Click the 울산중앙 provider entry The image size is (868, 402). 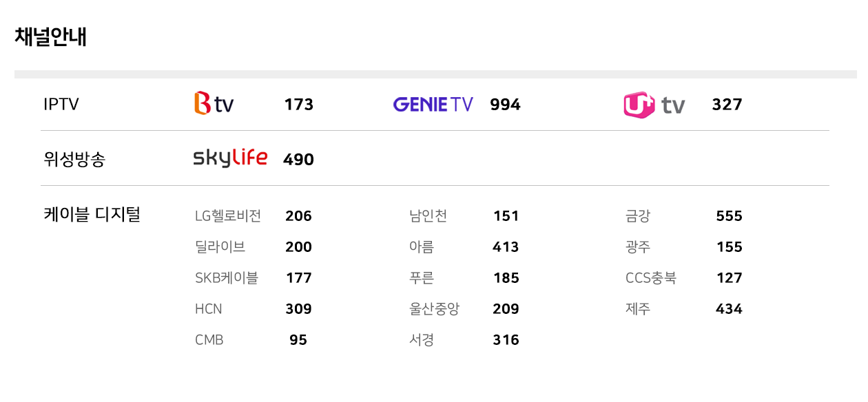[x=434, y=309]
